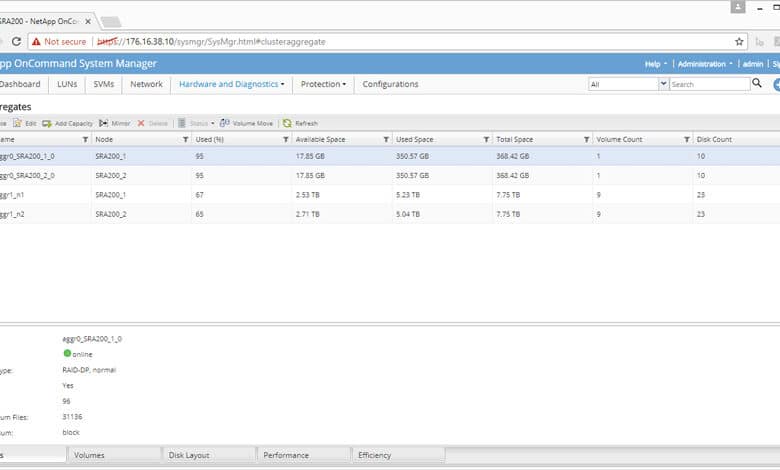Screen dimensions: 780x470
Task: Open the Hardware and Diagnostics dropdown menu
Action: [232, 84]
